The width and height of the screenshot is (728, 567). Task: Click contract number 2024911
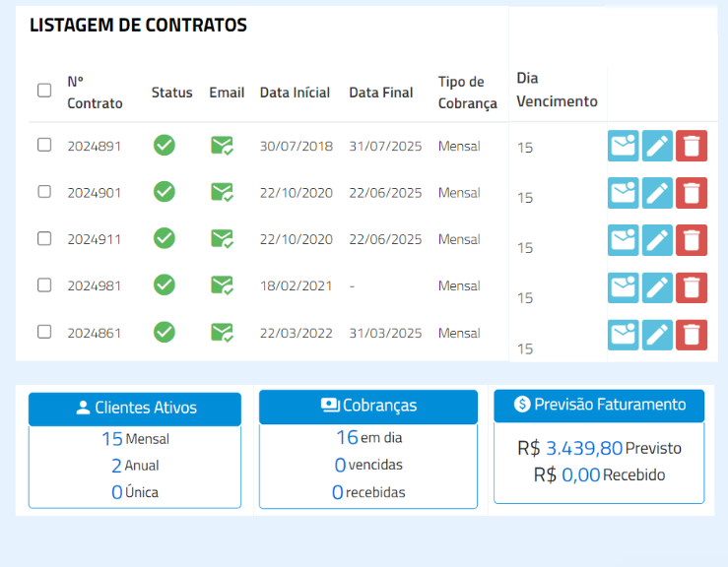95,239
